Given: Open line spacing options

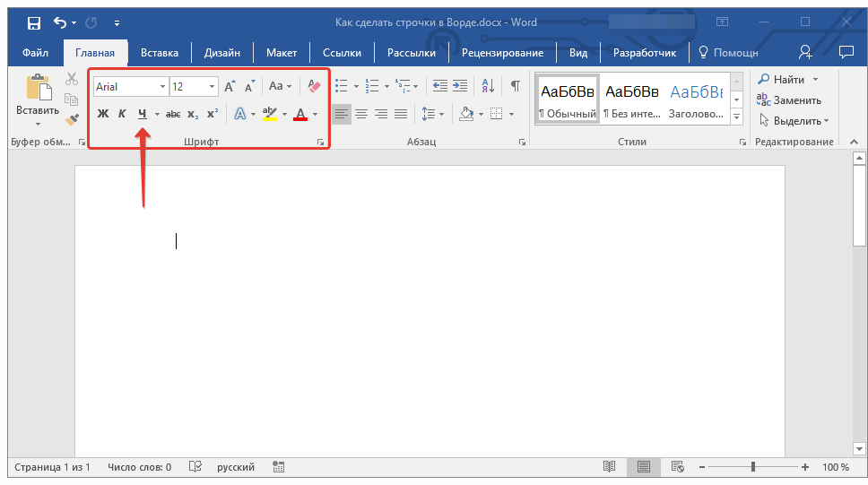Looking at the screenshot, I should pyautogui.click(x=432, y=114).
